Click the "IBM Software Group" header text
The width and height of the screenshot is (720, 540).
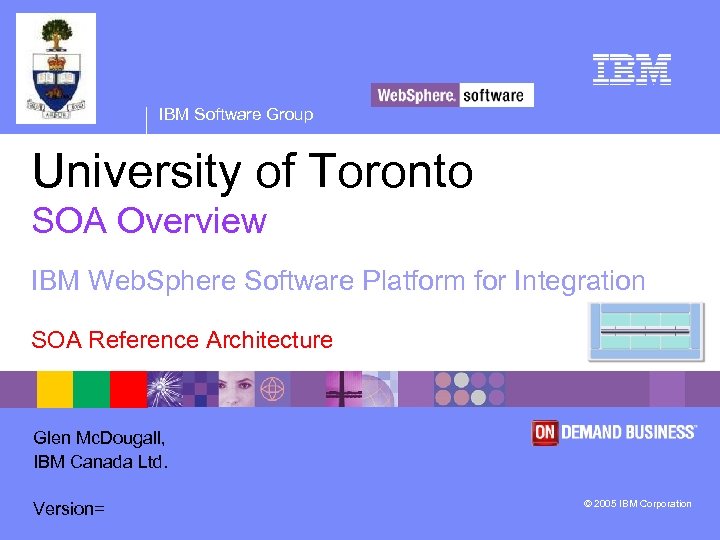(x=236, y=114)
